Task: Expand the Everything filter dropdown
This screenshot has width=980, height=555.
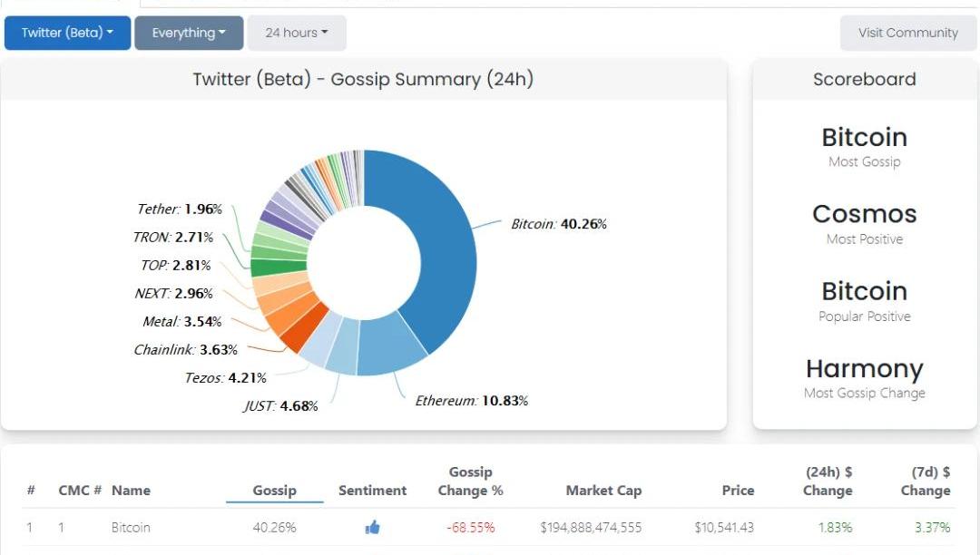Action: pyautogui.click(x=189, y=33)
